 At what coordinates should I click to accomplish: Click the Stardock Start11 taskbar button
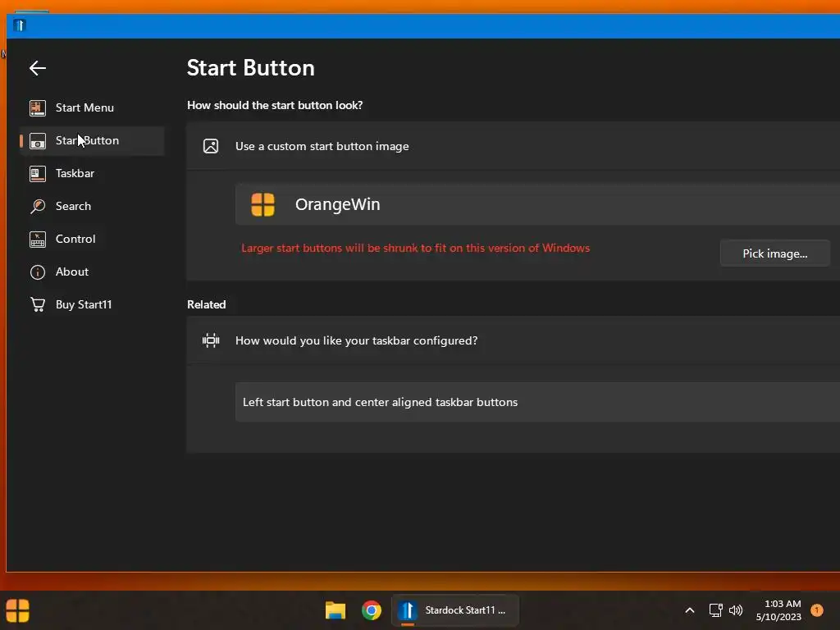(455, 610)
